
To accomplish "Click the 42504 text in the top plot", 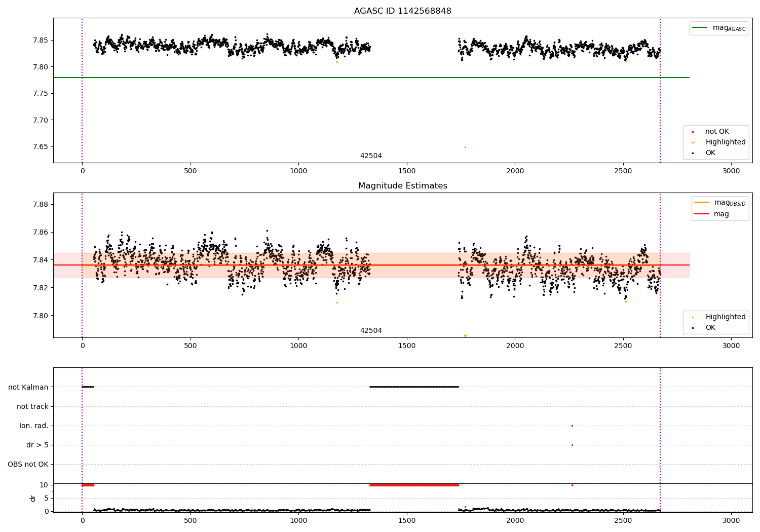I will [371, 156].
